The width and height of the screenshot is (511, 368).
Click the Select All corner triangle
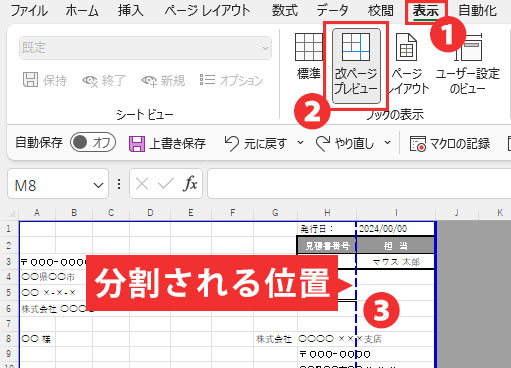tap(12, 213)
